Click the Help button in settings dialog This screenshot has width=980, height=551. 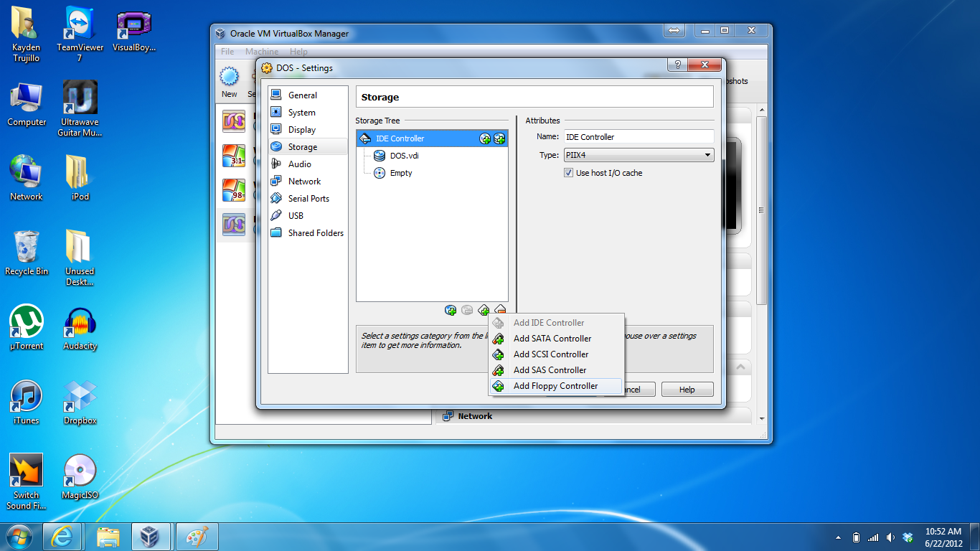point(687,390)
